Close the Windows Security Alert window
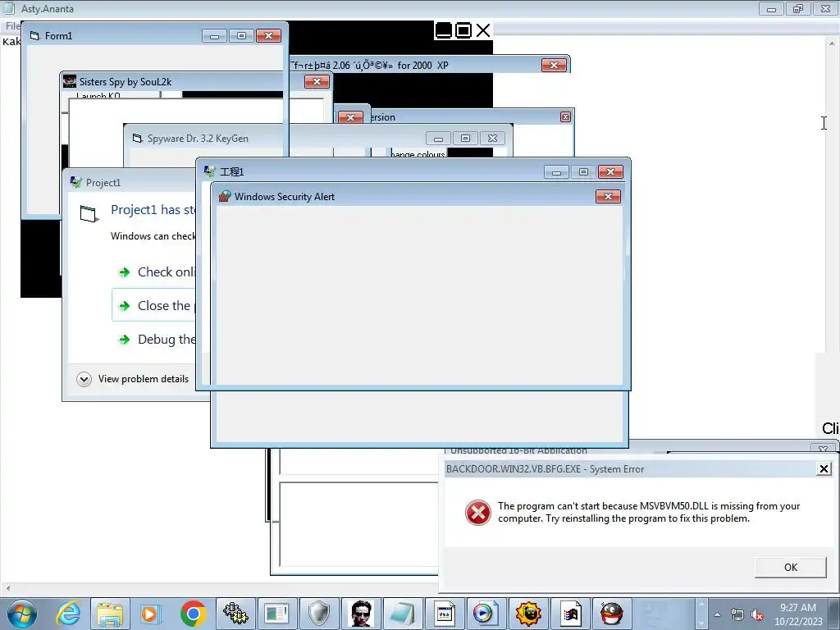This screenshot has width=840, height=630. [608, 197]
